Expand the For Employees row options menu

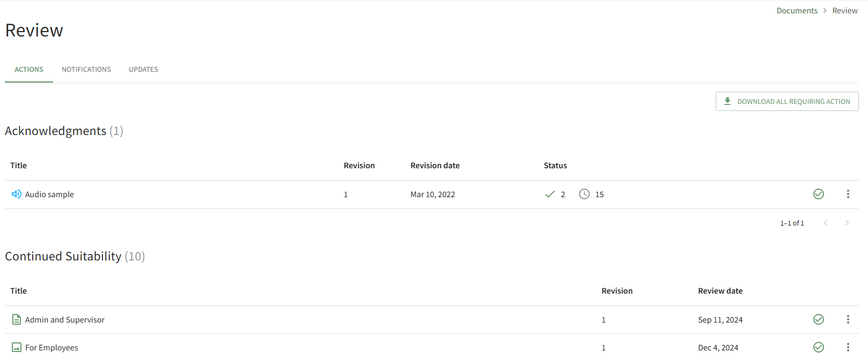pyautogui.click(x=848, y=347)
